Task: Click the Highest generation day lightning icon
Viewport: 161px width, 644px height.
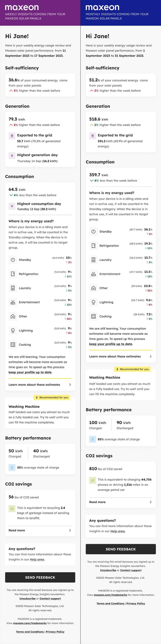Action: coord(12,155)
